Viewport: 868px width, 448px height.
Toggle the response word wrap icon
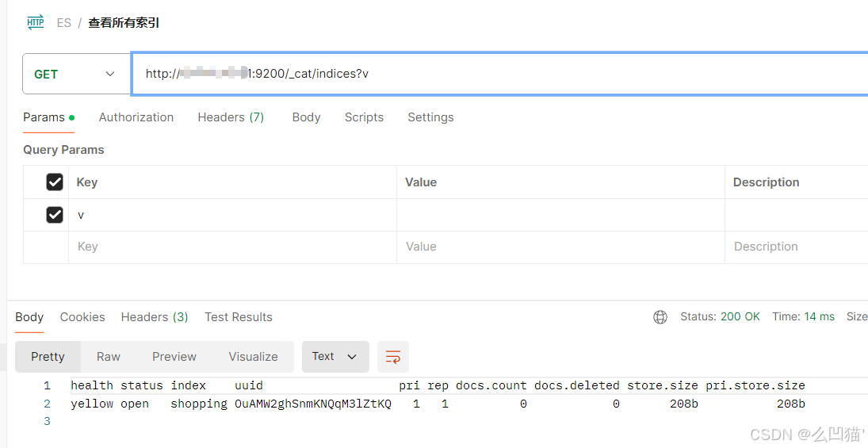coord(392,357)
